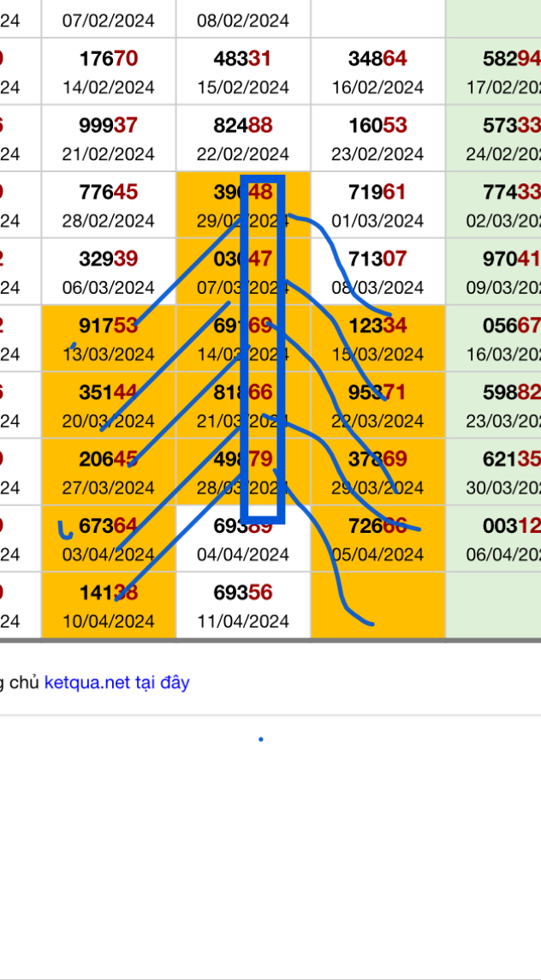This screenshot has height=980, width=541.
Task: Select the result number 34864
Action: tap(378, 59)
